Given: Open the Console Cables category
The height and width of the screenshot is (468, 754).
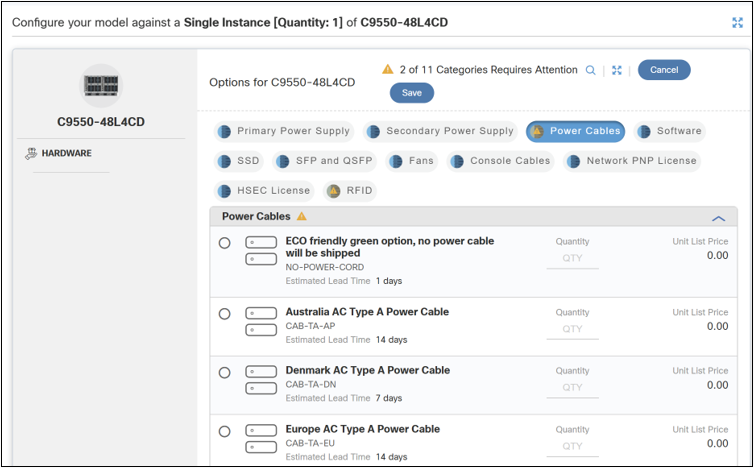Looking at the screenshot, I should click(501, 161).
